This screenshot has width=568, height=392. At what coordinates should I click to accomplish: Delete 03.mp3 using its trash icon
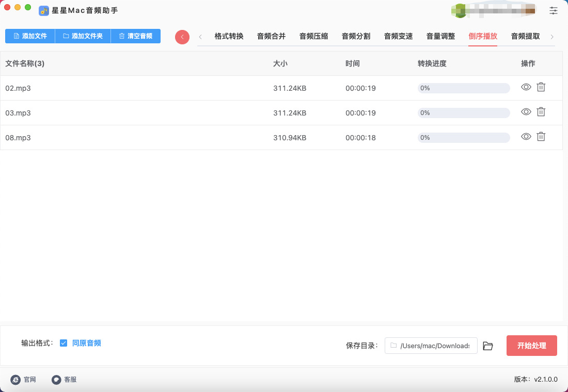[x=541, y=112]
